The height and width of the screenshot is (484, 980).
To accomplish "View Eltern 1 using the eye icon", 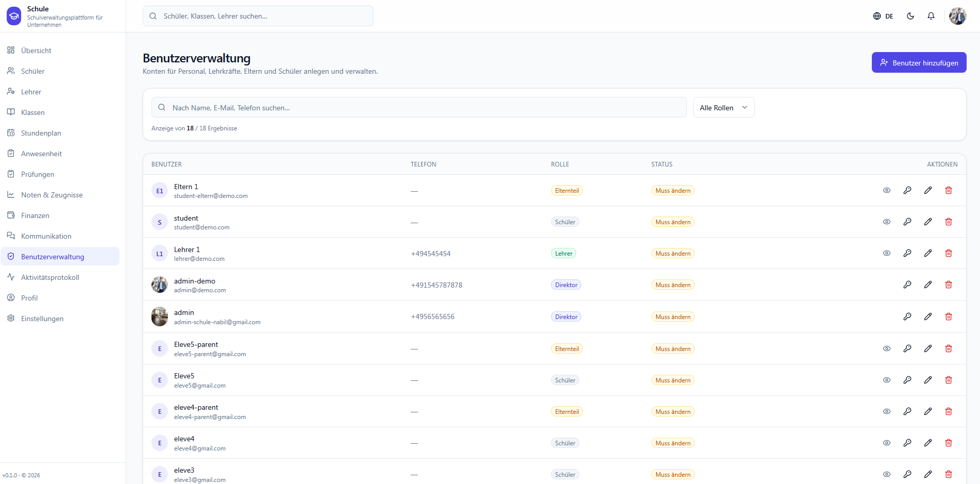I will (x=887, y=190).
